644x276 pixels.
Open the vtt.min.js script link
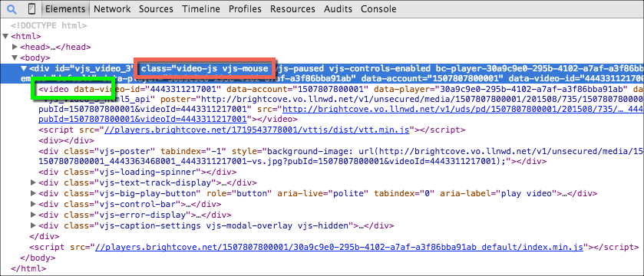point(257,130)
